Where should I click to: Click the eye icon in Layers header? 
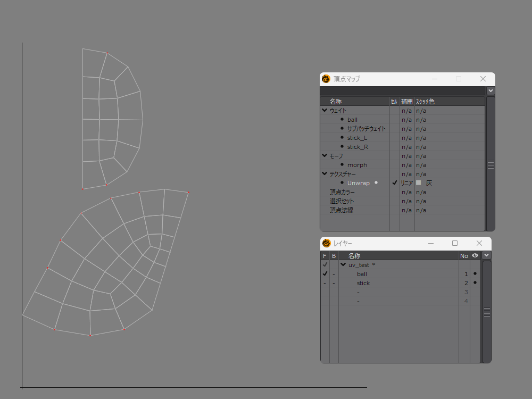pos(475,256)
